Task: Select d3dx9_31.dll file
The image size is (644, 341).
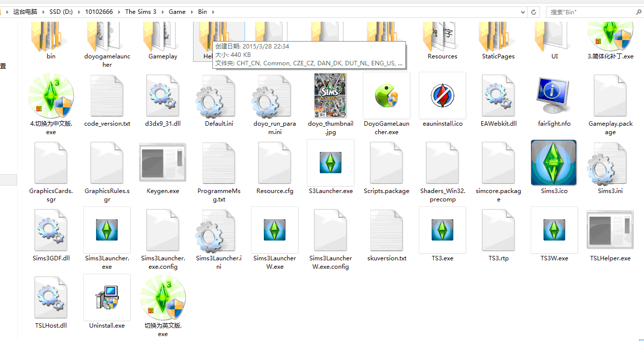Action: [x=163, y=100]
